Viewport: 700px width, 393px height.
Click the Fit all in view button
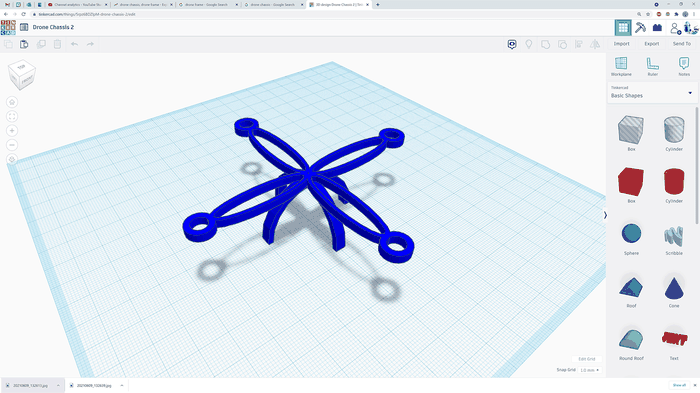click(x=12, y=117)
